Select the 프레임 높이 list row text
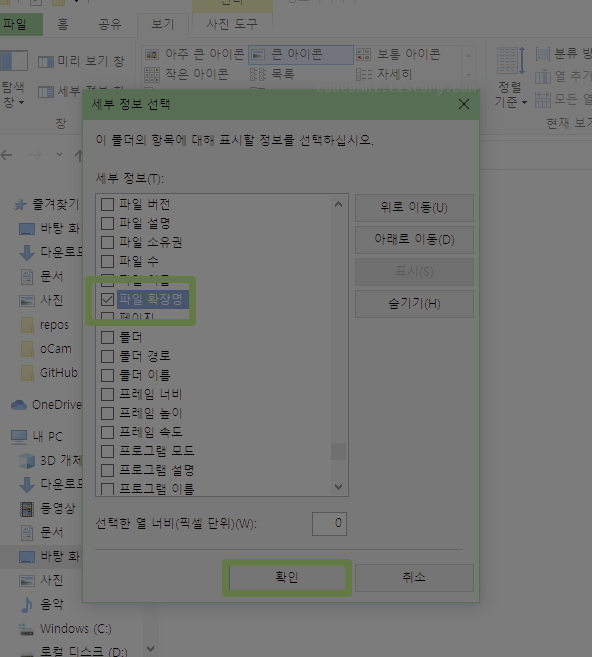This screenshot has height=657, width=592. (x=150, y=413)
